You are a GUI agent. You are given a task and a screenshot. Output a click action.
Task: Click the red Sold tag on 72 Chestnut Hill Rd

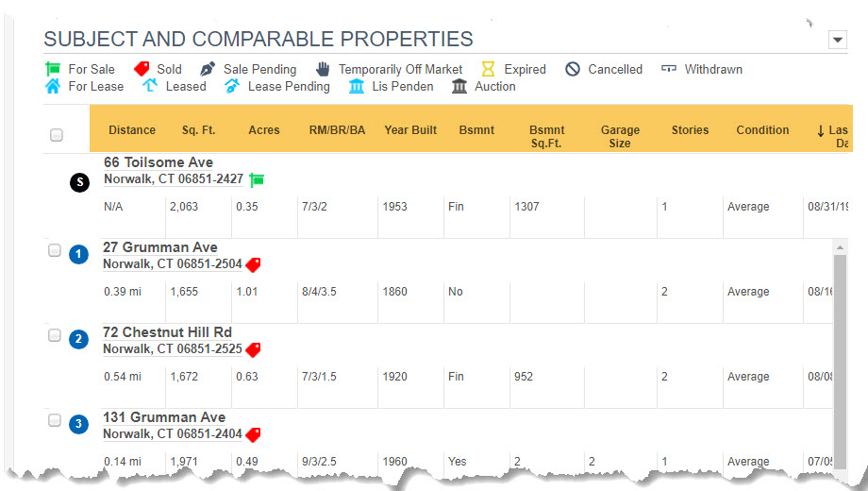point(253,349)
